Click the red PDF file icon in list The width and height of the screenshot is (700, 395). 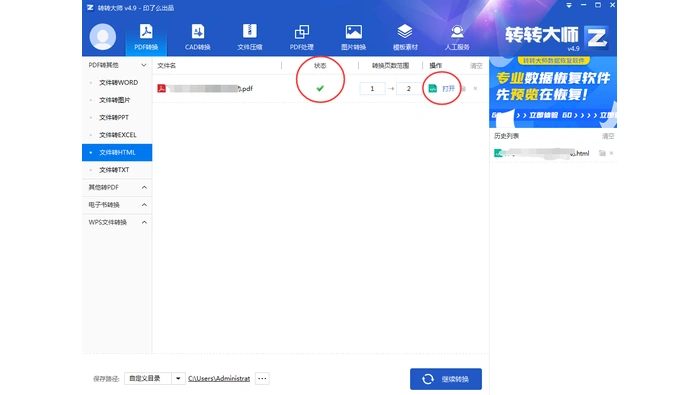pos(162,88)
